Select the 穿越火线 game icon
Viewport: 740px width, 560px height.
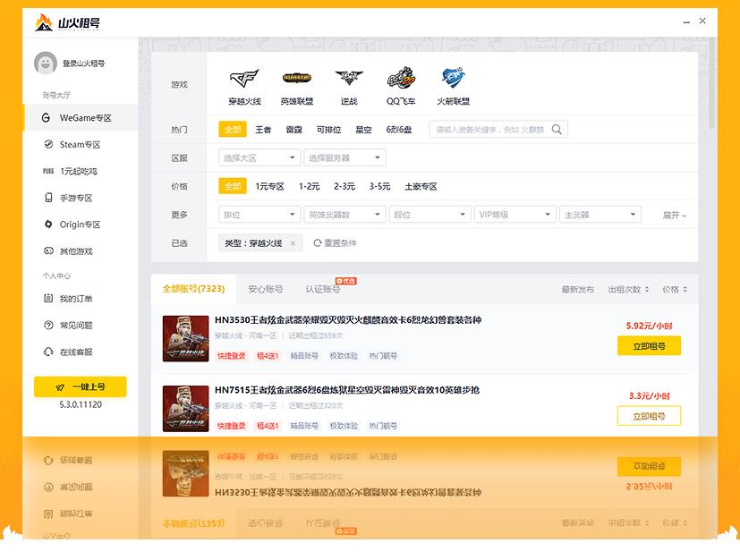click(x=244, y=79)
